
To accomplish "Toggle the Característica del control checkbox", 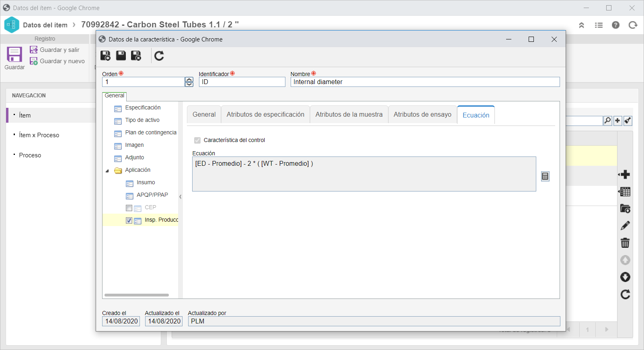I will coord(197,140).
